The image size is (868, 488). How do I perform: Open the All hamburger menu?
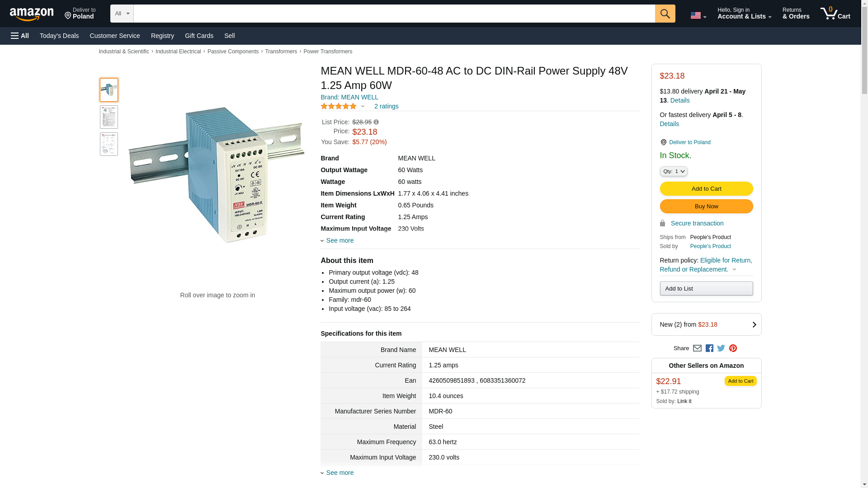coord(20,36)
